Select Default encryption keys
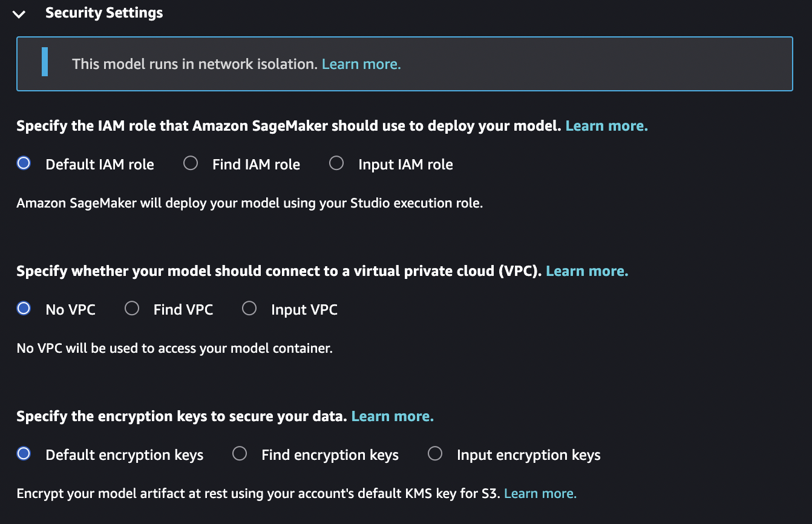The image size is (812, 524). pyautogui.click(x=23, y=453)
